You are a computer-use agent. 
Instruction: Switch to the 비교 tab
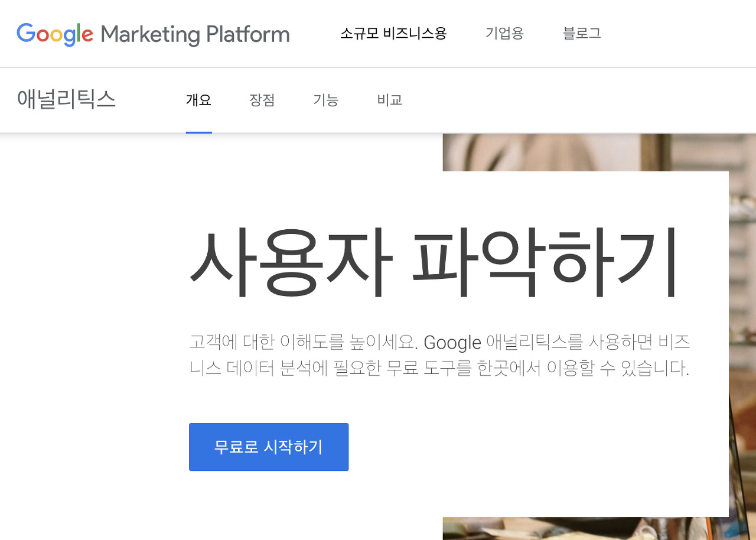[390, 100]
